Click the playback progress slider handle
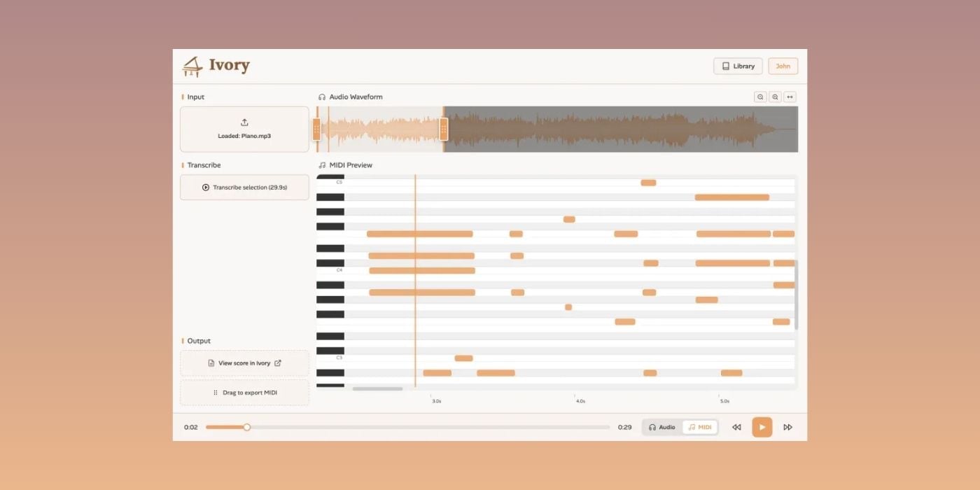Viewport: 980px width, 490px height. (x=246, y=427)
